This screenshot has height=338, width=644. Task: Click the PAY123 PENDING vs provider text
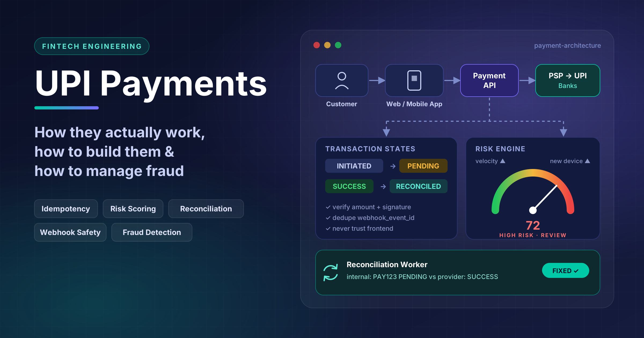coord(422,277)
